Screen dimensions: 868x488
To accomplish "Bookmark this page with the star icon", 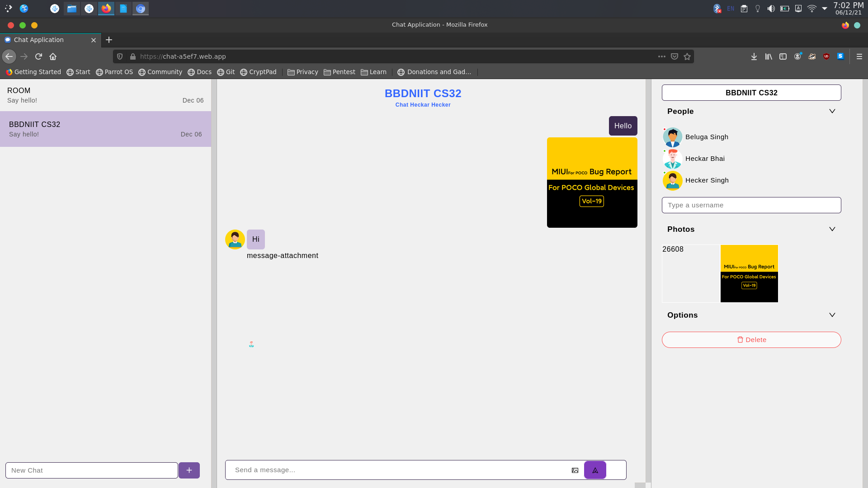I will pos(687,56).
